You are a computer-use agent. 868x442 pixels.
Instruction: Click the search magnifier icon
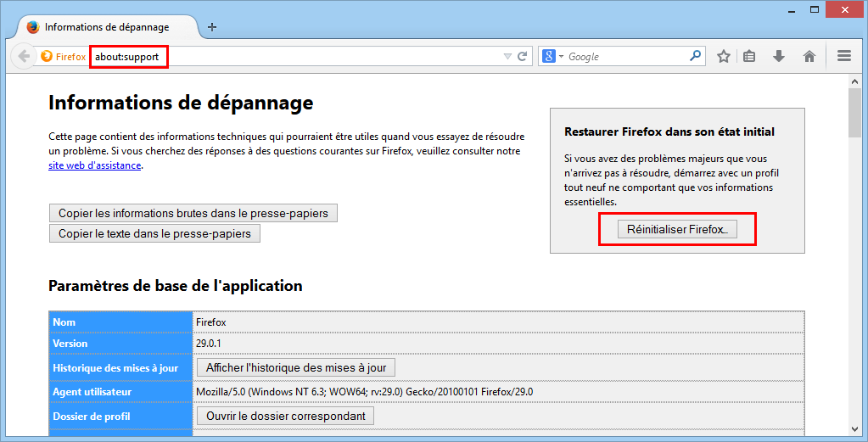click(695, 56)
